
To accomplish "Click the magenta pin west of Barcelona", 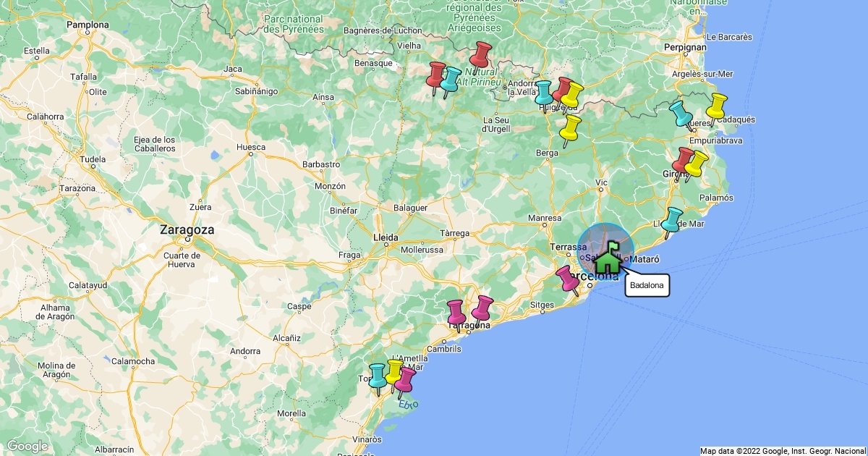I will click(x=567, y=278).
